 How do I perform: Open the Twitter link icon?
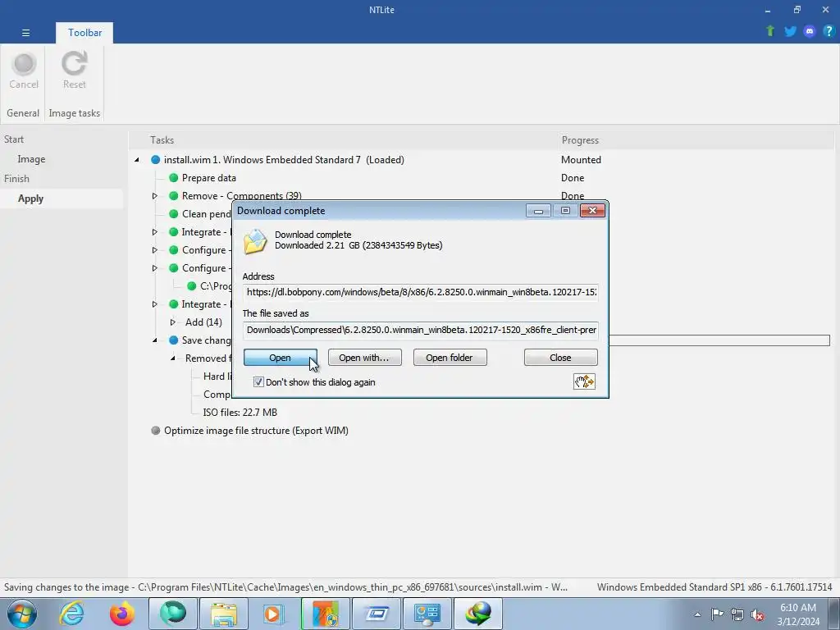click(790, 31)
